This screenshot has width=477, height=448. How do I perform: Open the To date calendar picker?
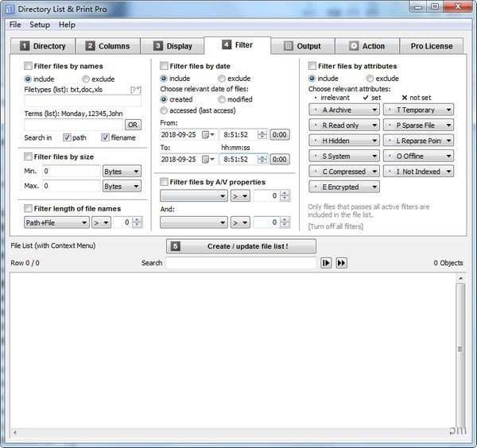tap(208, 159)
